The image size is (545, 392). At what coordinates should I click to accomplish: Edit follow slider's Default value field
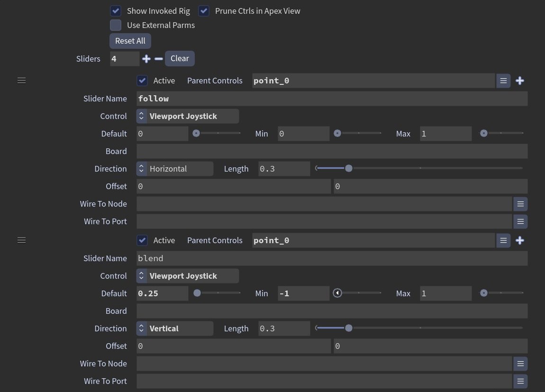click(163, 134)
